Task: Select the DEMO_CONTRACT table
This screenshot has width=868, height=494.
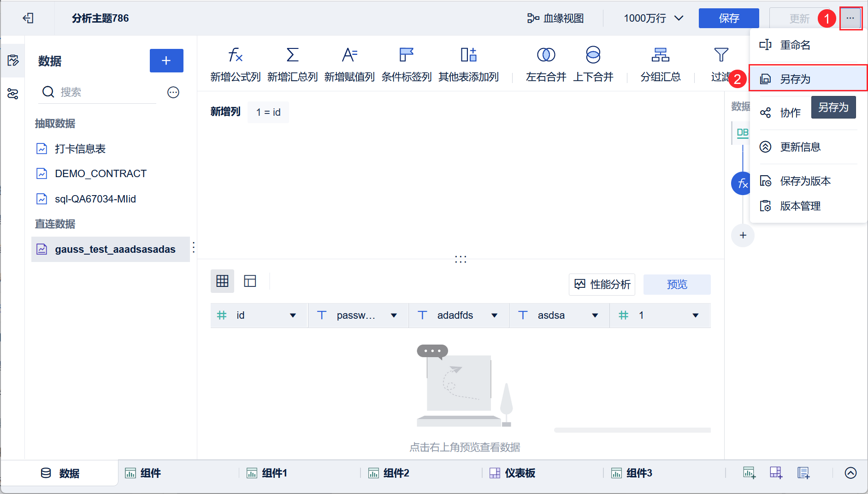Action: pos(111,173)
